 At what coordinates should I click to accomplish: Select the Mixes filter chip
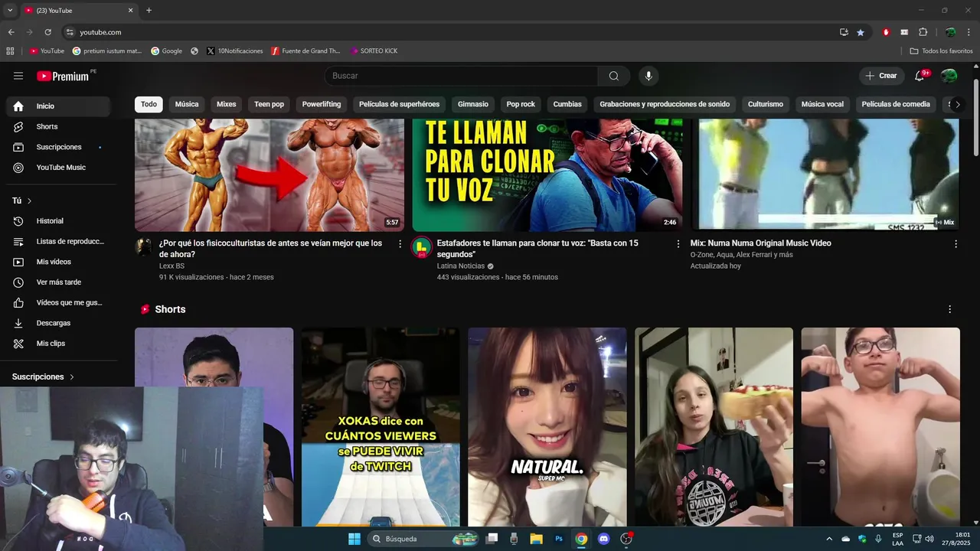click(227, 104)
